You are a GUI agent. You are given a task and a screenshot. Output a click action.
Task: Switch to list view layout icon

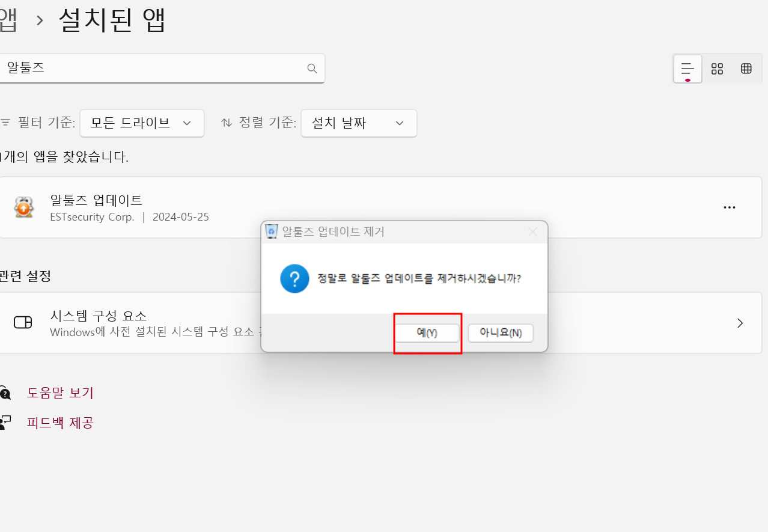pyautogui.click(x=687, y=69)
